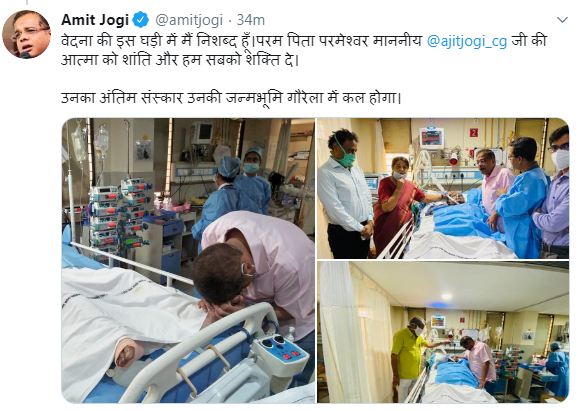The image size is (580, 411).
Task: Open Amit Jogi's profile picture
Action: coord(27,34)
